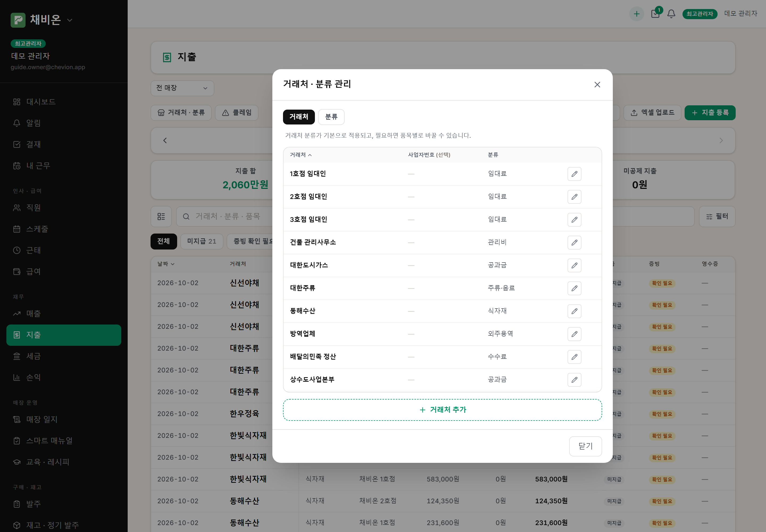Viewport: 766px width, 532px height.
Task: Edit the 1호점 임대인 vendor row
Action: coord(574,174)
